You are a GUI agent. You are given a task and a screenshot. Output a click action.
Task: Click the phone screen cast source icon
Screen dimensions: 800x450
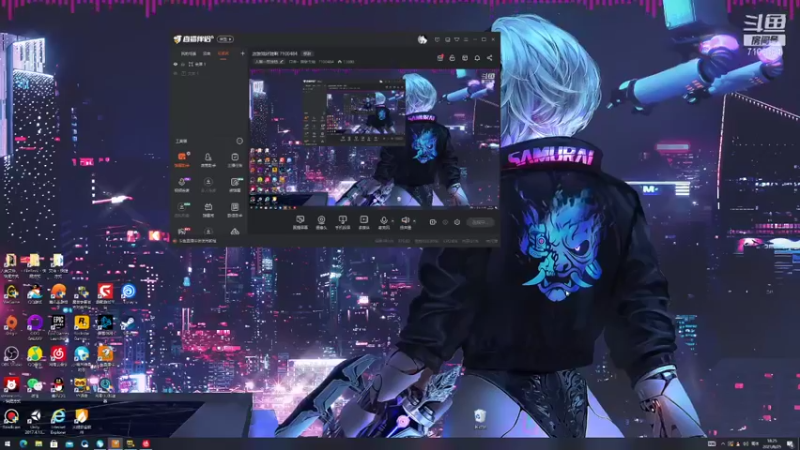pyautogui.click(x=342, y=222)
